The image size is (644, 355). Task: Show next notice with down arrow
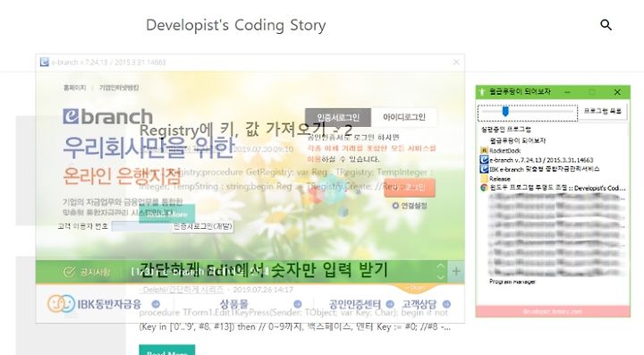[x=440, y=277]
